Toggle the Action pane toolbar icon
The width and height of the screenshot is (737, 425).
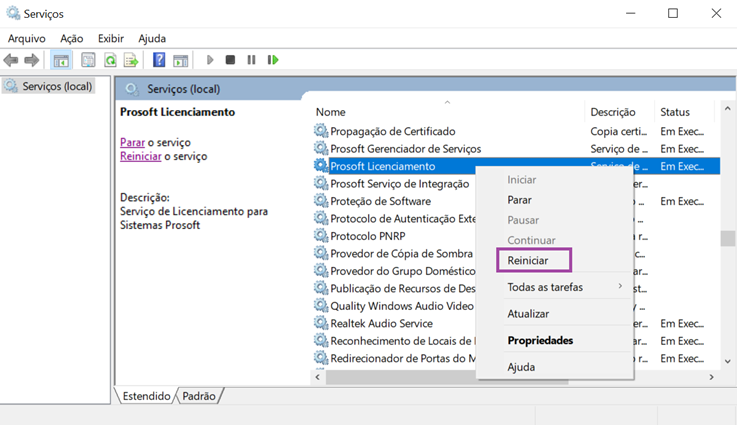180,60
